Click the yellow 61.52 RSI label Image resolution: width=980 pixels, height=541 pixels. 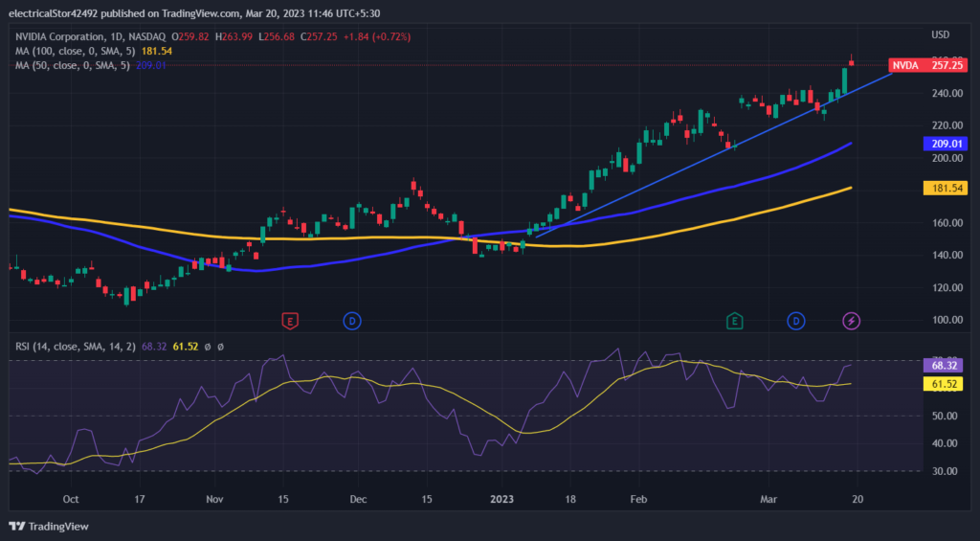tap(945, 384)
